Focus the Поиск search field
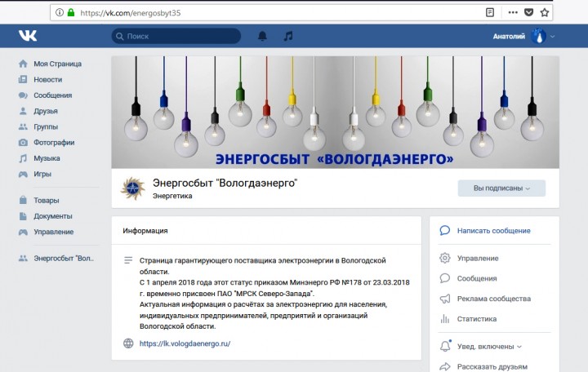The image size is (588, 372). [x=176, y=36]
